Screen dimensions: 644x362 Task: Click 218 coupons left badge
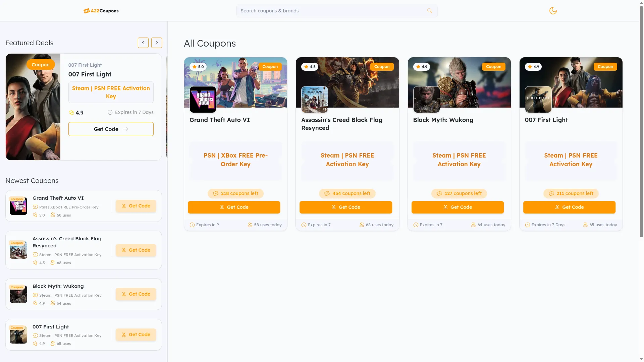(x=235, y=193)
